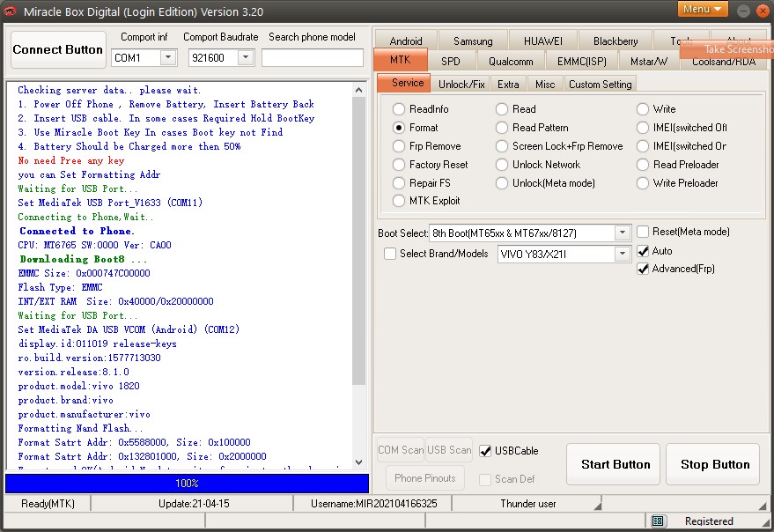Screen dimensions: 774x532
Task: Click the Miracle Box logo in title bar
Action: pyautogui.click(x=11, y=11)
